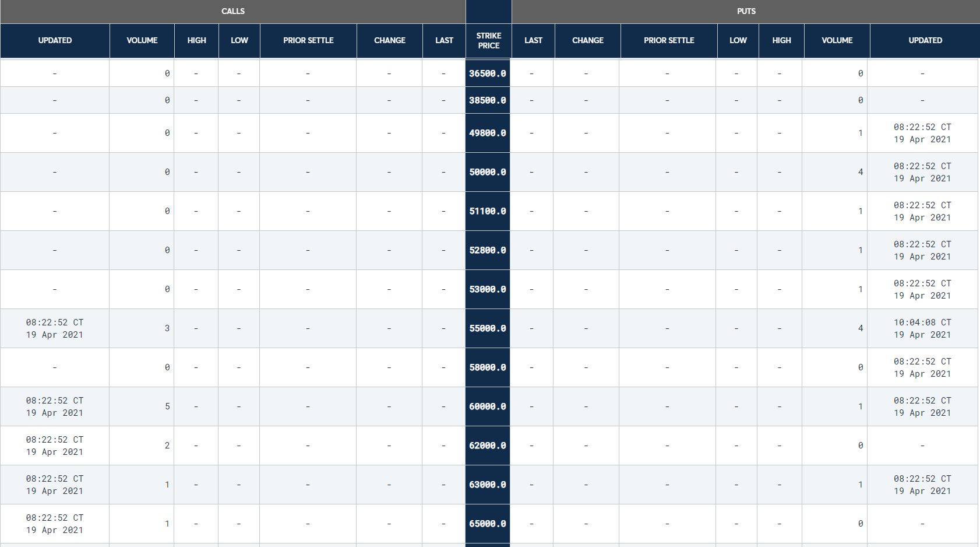Click calls LAST column header

444,40
